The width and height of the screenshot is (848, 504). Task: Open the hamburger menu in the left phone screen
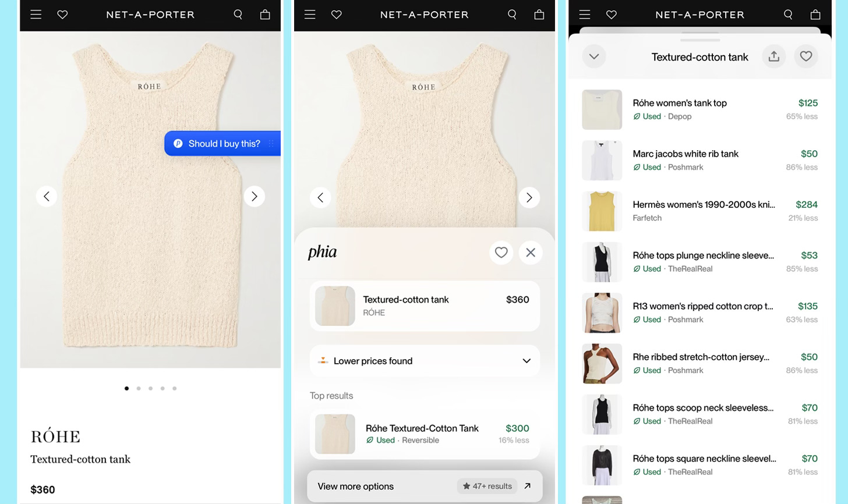click(x=36, y=15)
